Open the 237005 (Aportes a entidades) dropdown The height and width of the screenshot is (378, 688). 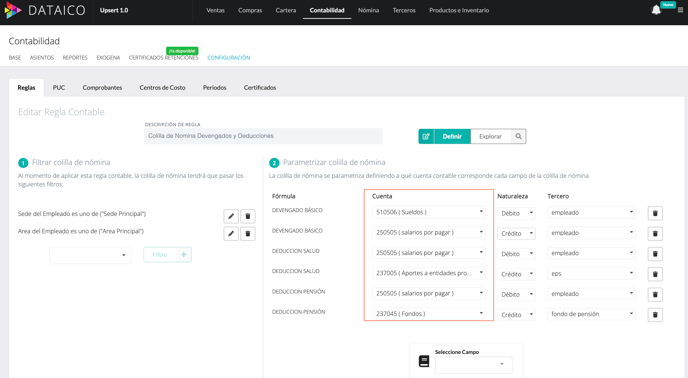point(429,273)
